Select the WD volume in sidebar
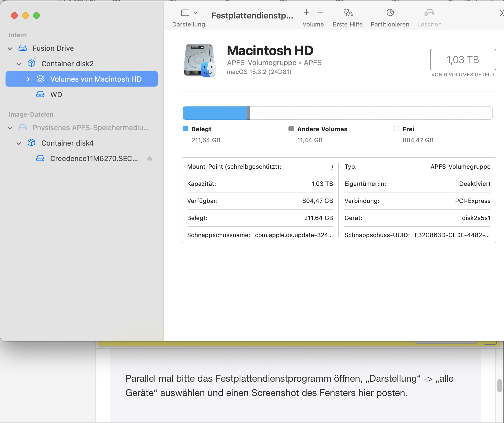The width and height of the screenshot is (504, 423). click(x=56, y=95)
